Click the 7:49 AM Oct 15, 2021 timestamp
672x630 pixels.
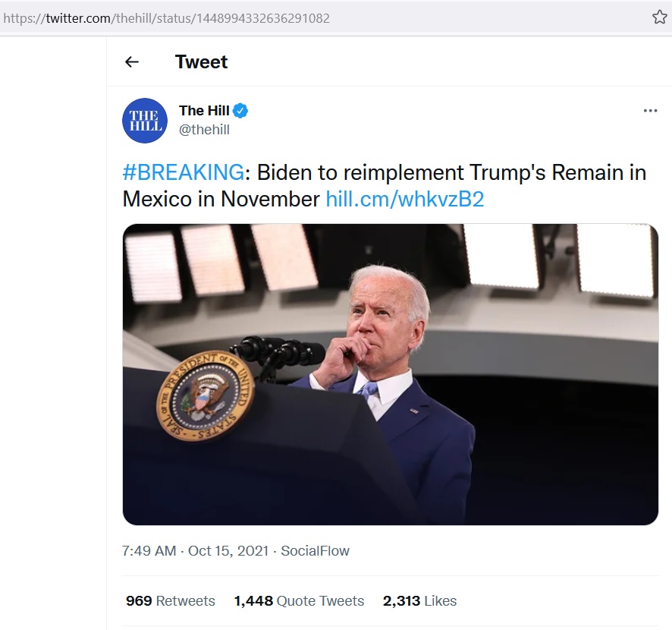pos(195,551)
